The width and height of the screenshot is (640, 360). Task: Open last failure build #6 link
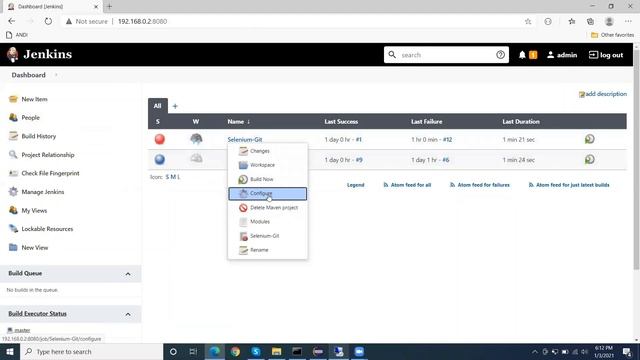tap(446, 160)
